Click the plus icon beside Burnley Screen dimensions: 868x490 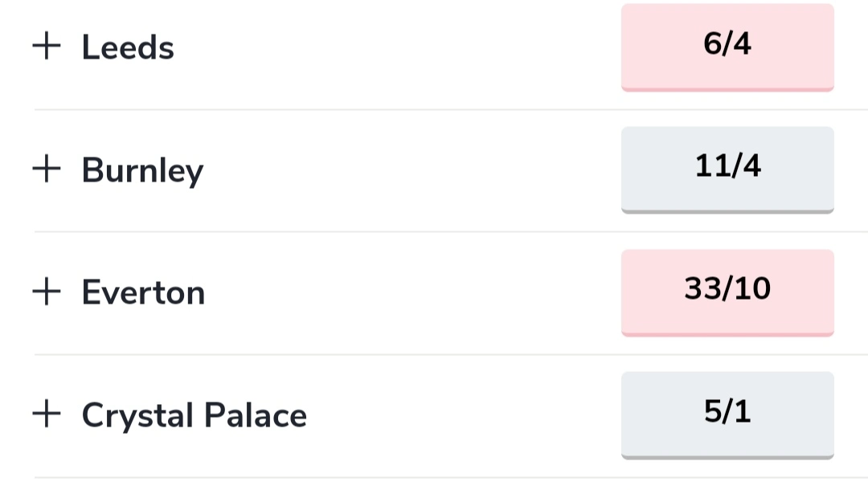pos(47,169)
